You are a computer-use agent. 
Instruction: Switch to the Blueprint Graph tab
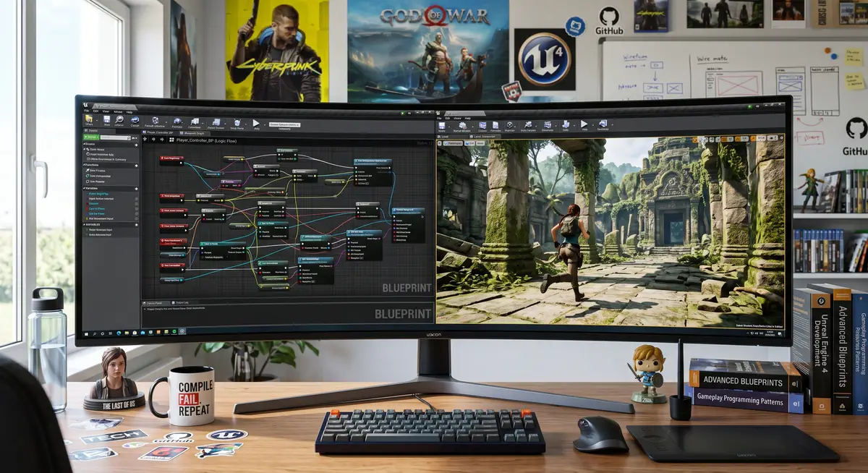pos(194,133)
